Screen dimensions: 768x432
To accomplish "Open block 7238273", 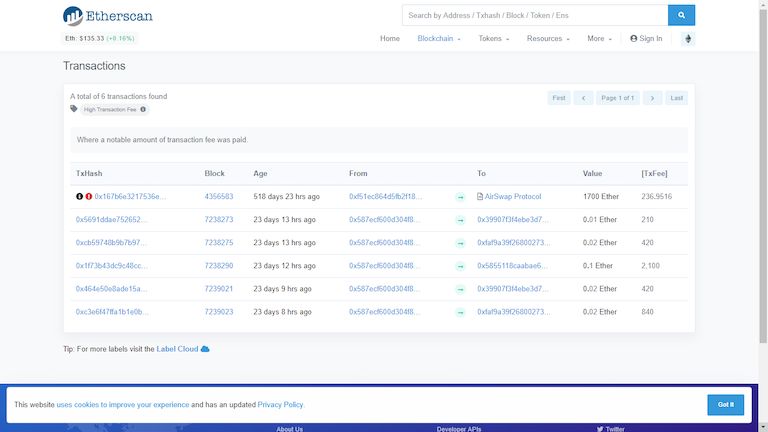I will point(219,219).
